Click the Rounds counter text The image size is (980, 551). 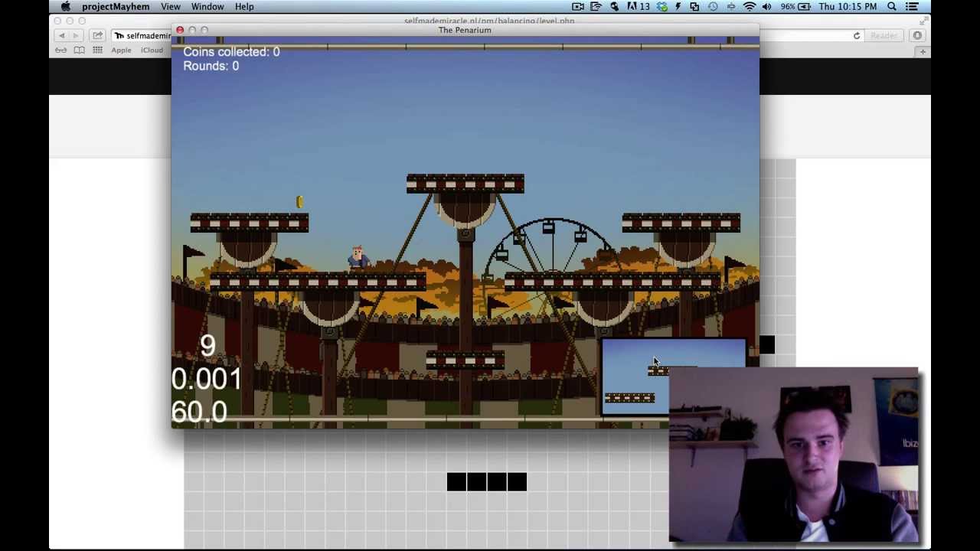click(x=211, y=66)
